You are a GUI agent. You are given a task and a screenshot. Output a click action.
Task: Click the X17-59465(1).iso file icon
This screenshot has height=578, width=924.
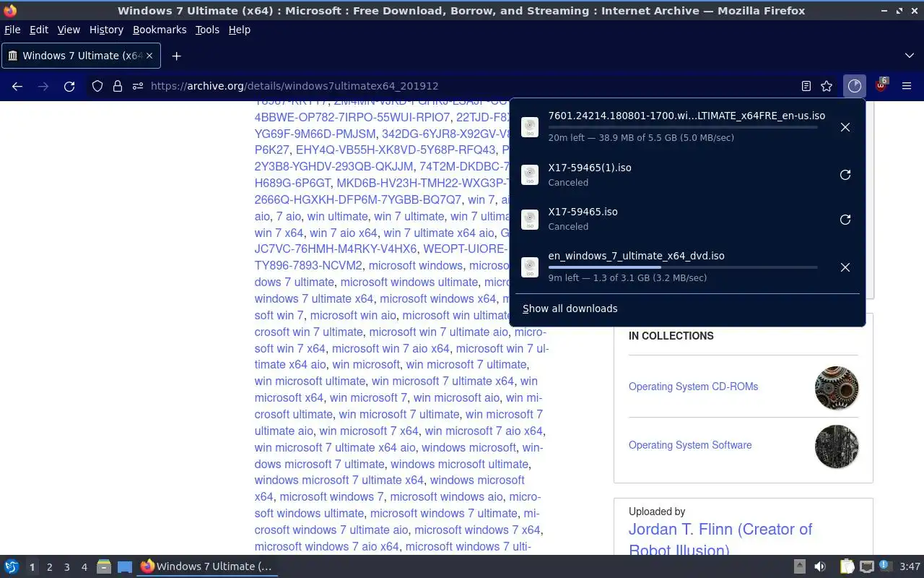[530, 175]
